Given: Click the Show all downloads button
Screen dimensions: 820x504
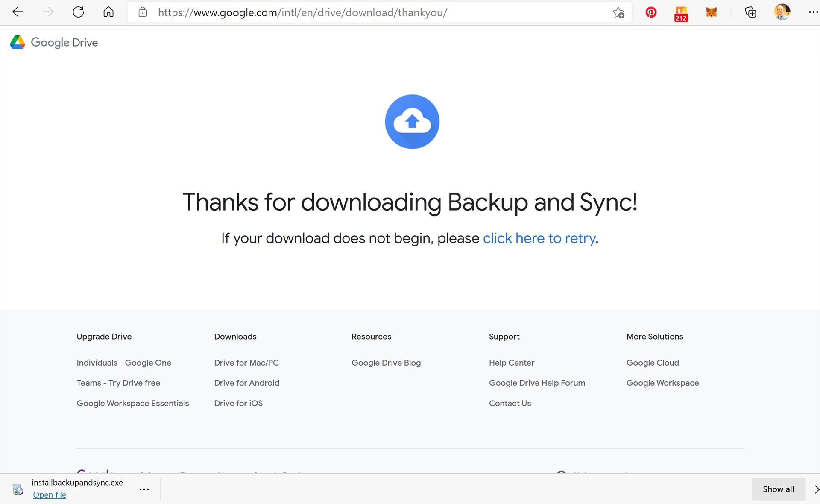Looking at the screenshot, I should (x=779, y=489).
